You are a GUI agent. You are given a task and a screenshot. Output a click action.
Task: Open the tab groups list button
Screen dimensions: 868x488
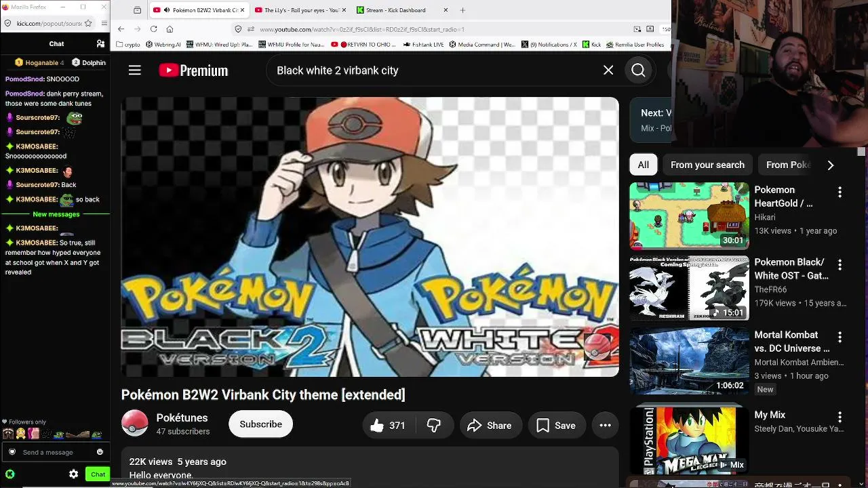click(x=138, y=10)
